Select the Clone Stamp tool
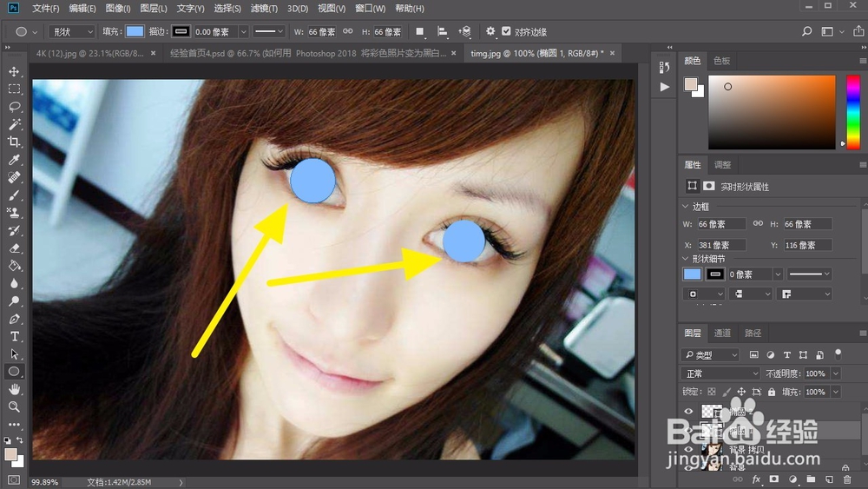868x489 pixels. coord(15,213)
